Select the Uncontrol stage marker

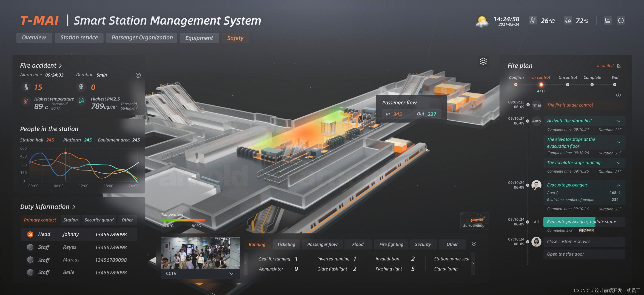coord(567,85)
